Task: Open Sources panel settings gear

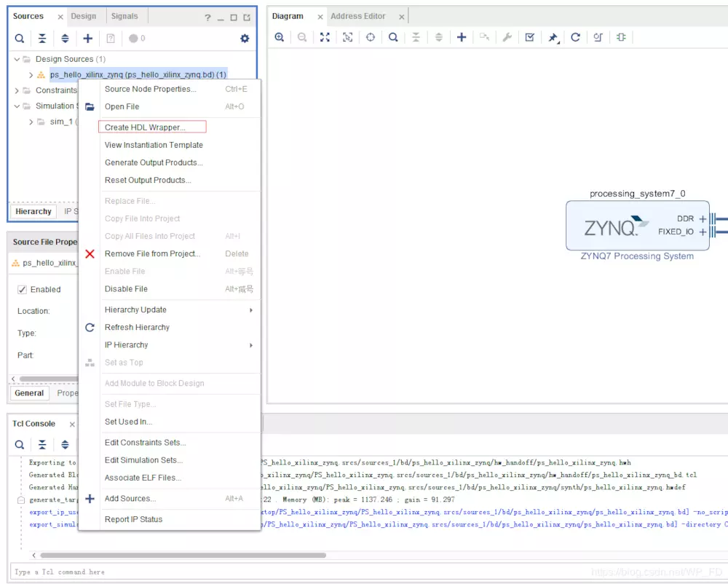Action: (x=245, y=39)
